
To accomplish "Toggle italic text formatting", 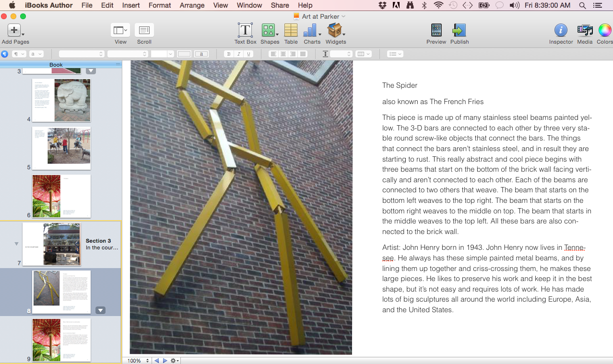I will pos(238,54).
